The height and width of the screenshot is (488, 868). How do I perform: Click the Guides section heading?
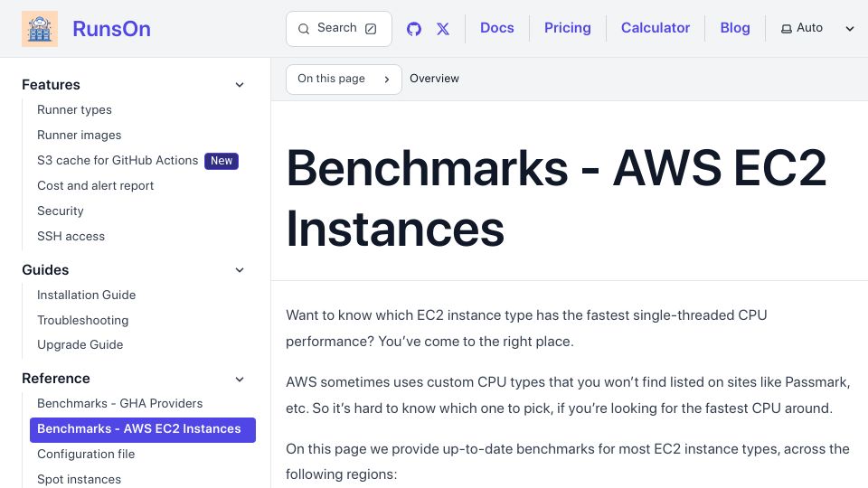click(45, 270)
